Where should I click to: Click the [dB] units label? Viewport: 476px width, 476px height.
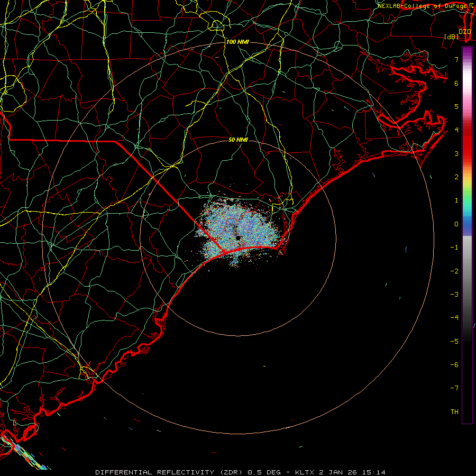pyautogui.click(x=451, y=37)
